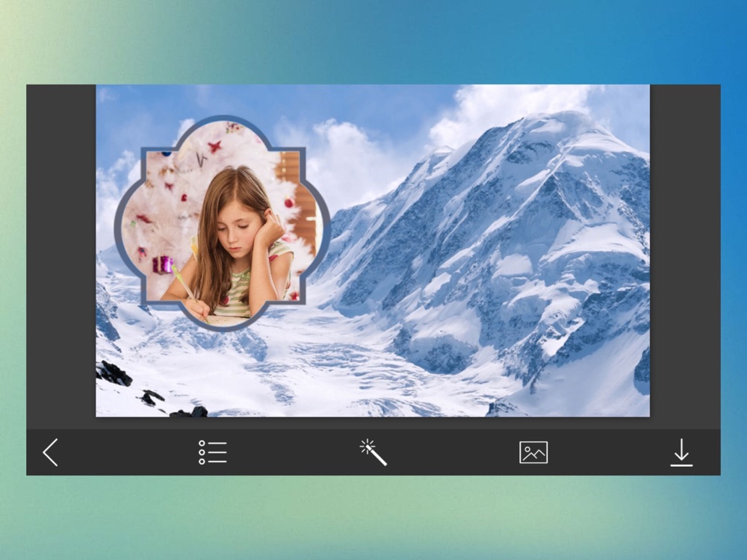Screen dimensions: 747x560
Task: Open the frame list icon
Action: [212, 452]
